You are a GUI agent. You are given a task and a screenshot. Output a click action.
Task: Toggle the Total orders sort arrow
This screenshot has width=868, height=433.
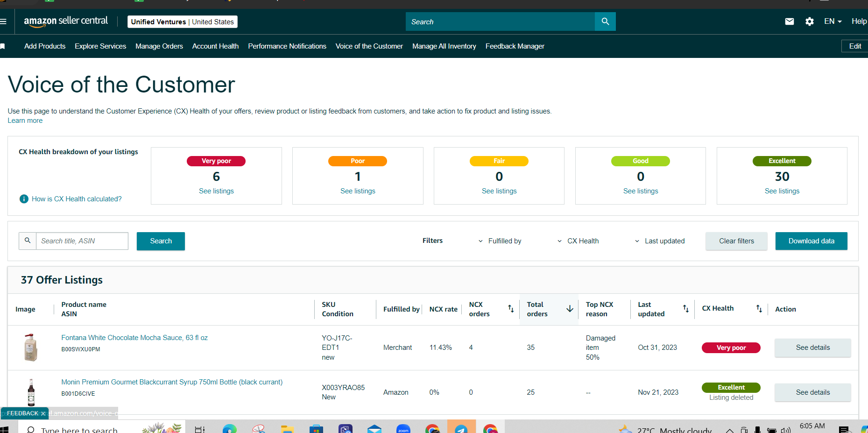pos(570,309)
